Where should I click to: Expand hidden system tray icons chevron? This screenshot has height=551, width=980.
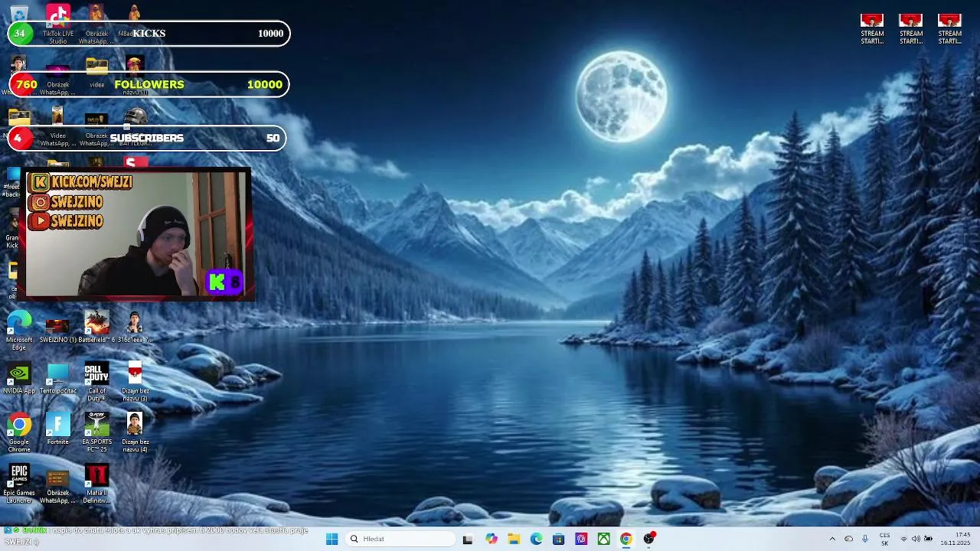point(832,539)
